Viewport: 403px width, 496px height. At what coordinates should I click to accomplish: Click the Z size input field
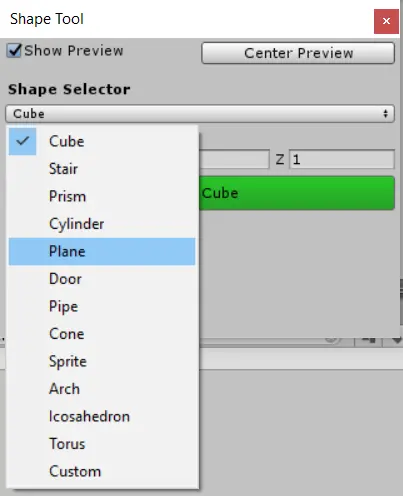[x=342, y=160]
